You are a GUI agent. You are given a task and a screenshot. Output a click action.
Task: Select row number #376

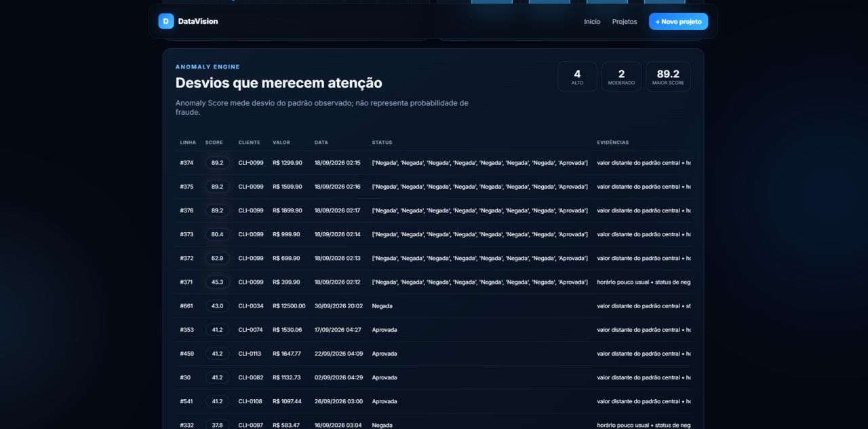[x=186, y=210]
